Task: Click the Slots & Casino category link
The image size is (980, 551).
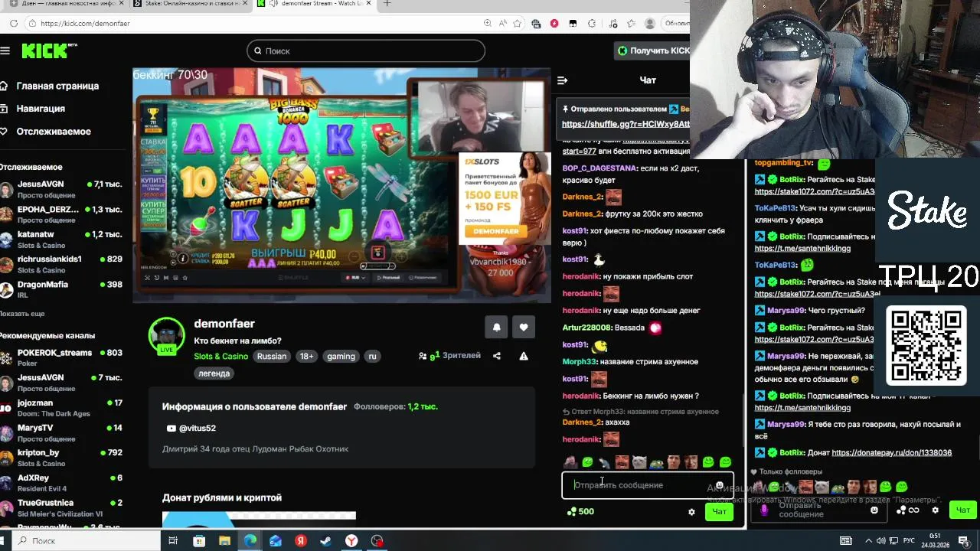Action: point(220,356)
